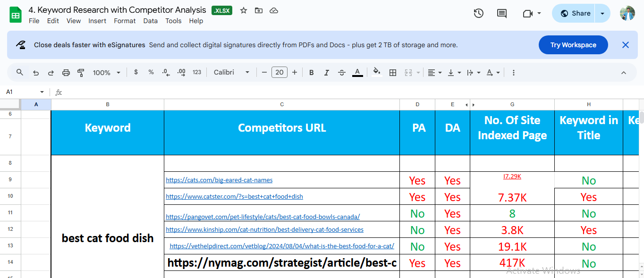This screenshot has width=644, height=278.
Task: Open the vertical align dropdown
Action: coord(454,72)
